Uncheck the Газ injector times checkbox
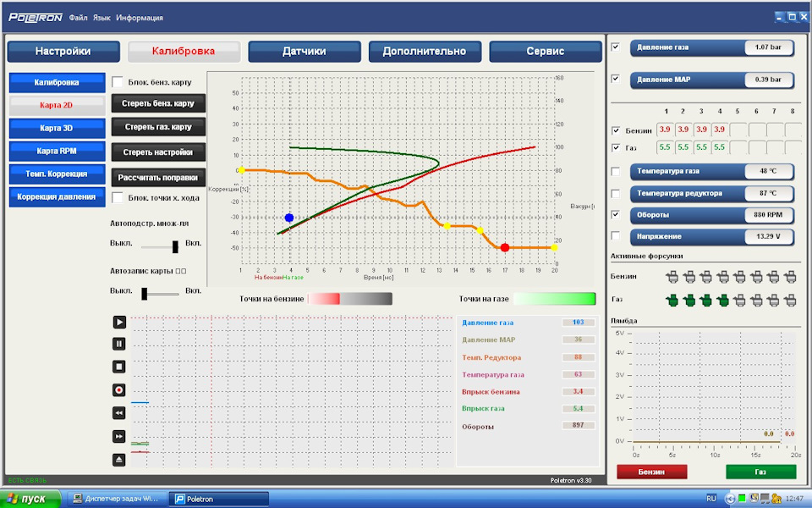 pyautogui.click(x=616, y=147)
